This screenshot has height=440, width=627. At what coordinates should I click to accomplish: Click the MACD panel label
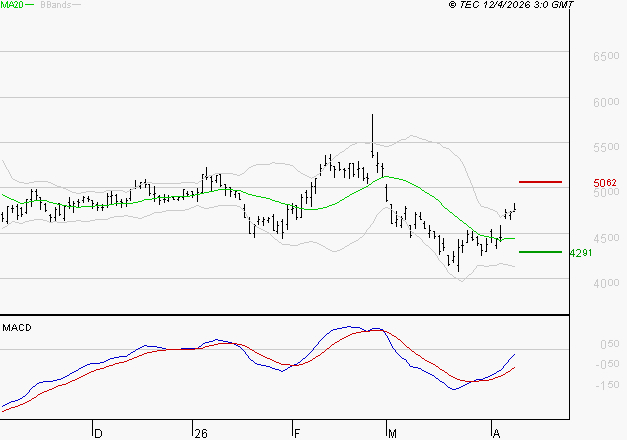click(18, 328)
